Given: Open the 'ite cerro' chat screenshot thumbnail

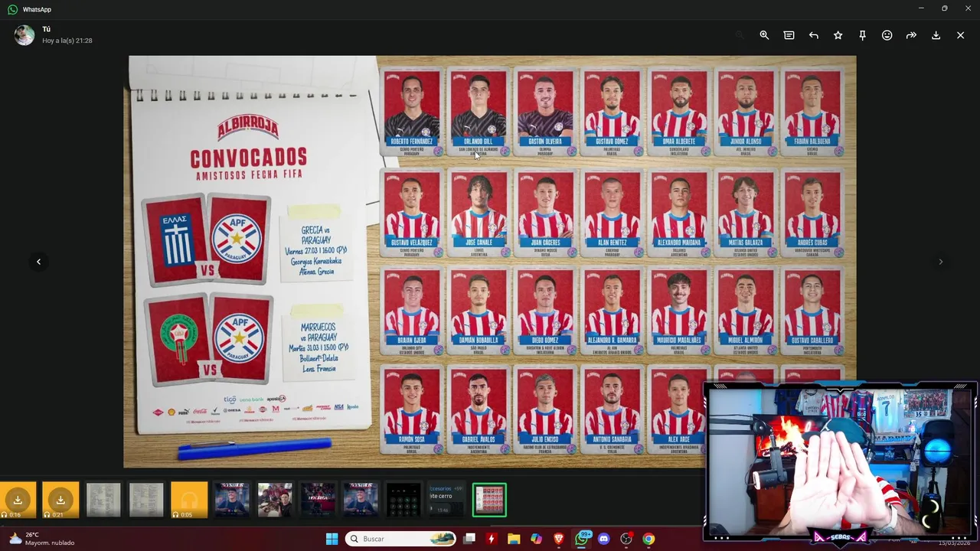Looking at the screenshot, I should pos(446,500).
